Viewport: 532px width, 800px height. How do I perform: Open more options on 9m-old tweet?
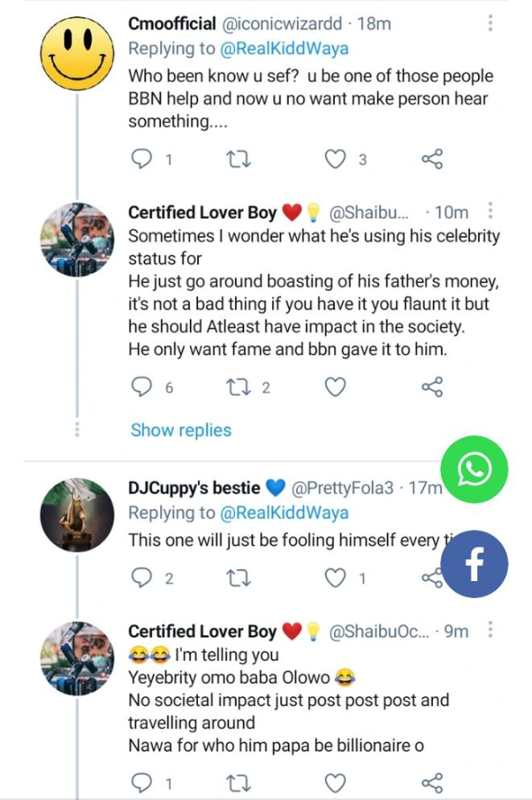tap(492, 632)
